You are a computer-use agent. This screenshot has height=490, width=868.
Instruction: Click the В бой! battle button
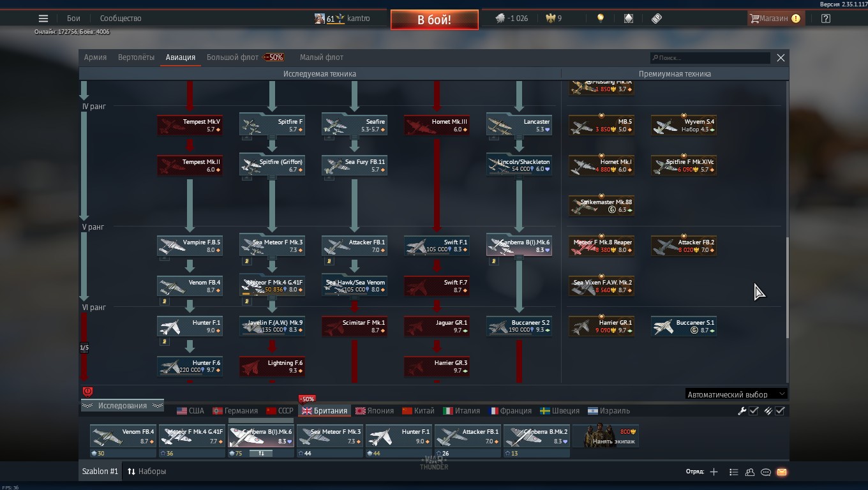434,20
